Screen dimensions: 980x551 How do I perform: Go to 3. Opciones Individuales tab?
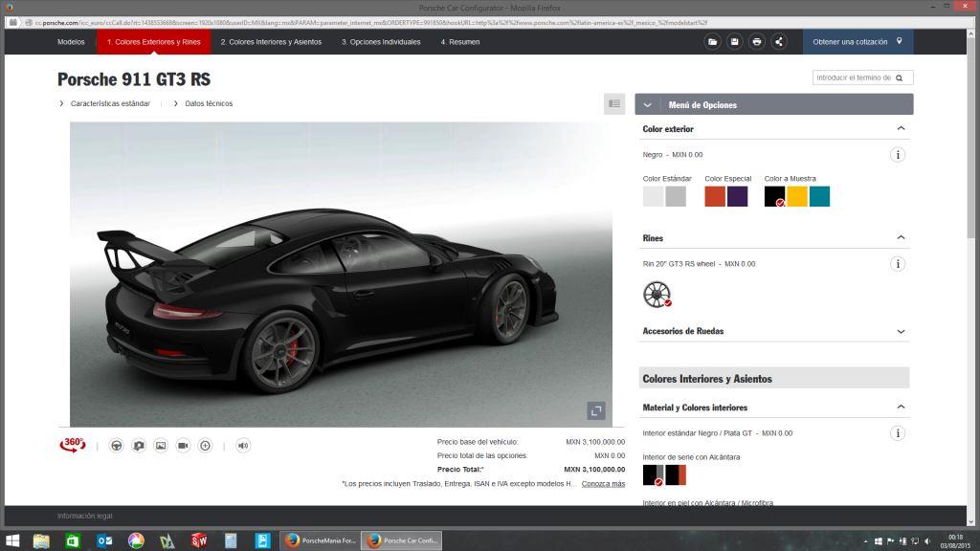pos(381,42)
